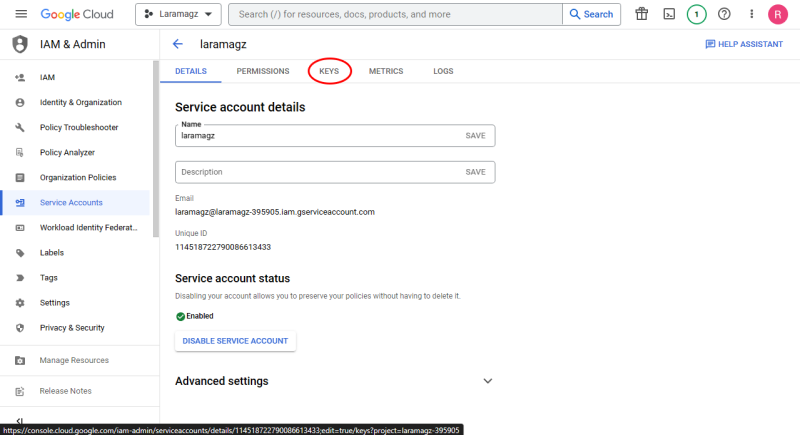Click the Google Cloud logo

[77, 14]
